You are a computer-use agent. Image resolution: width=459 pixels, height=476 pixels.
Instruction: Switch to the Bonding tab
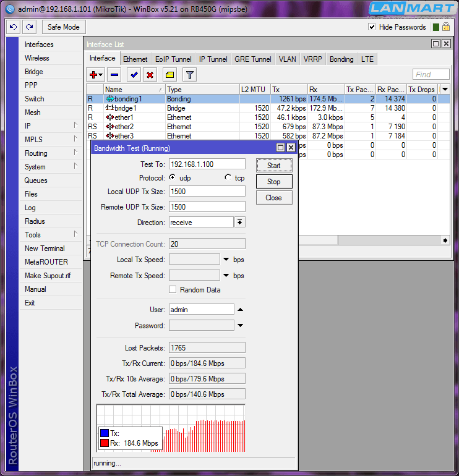point(341,59)
